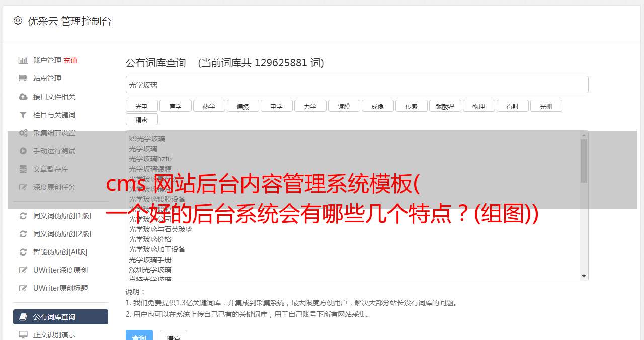
Task: Select the 光电 keyword tag
Action: tap(142, 106)
